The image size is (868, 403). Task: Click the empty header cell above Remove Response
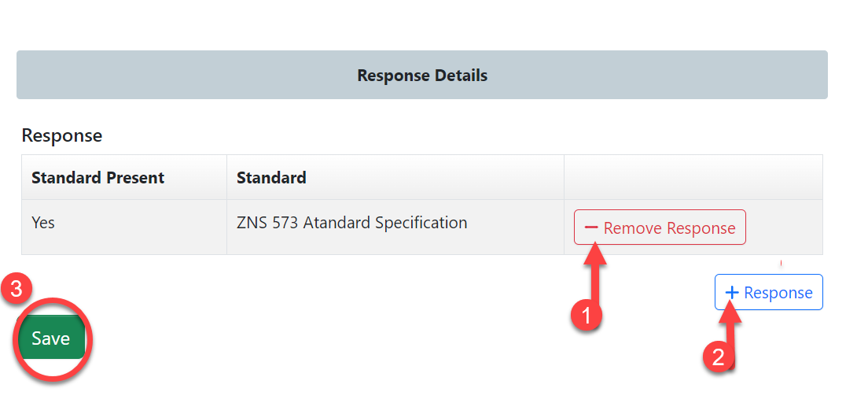click(693, 178)
